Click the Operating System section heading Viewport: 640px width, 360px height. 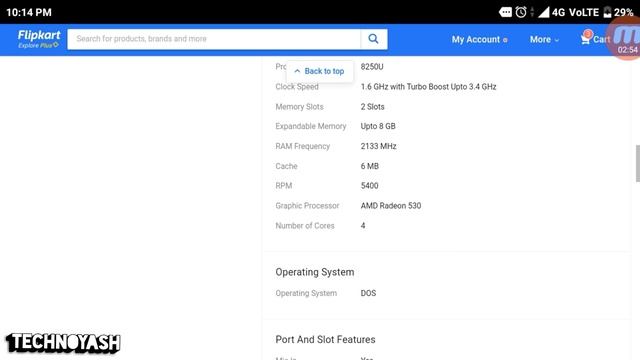(x=315, y=272)
